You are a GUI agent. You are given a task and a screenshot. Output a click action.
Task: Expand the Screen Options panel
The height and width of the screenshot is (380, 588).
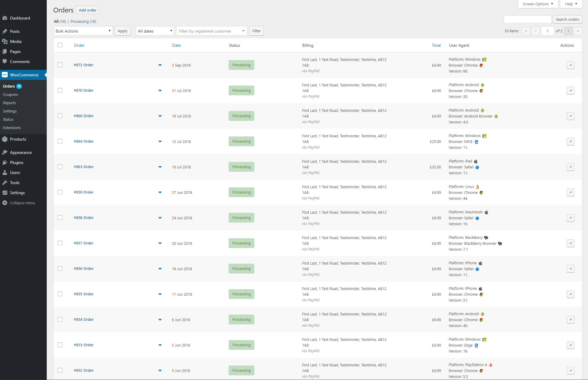pos(537,4)
